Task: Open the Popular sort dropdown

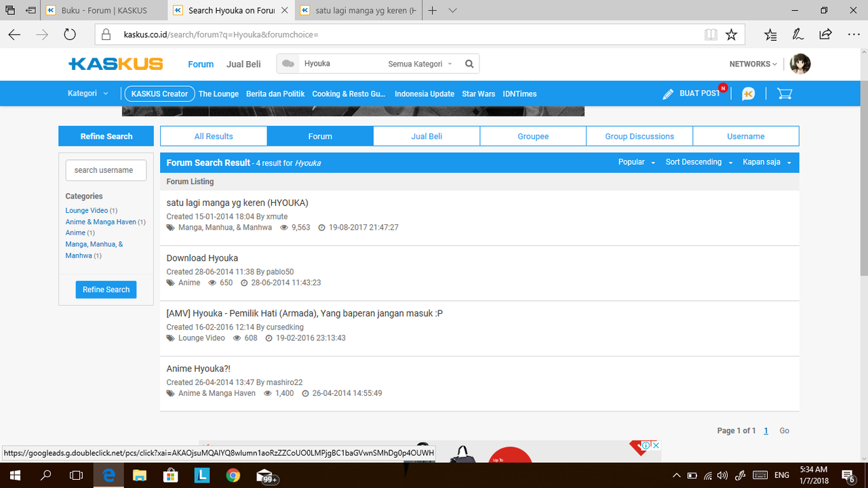Action: [x=637, y=162]
